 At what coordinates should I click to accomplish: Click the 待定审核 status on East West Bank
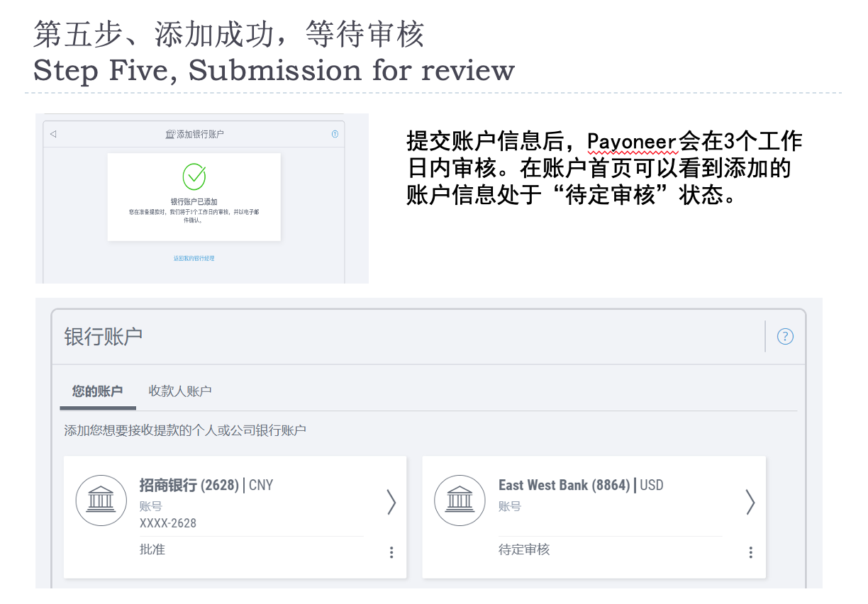tap(524, 549)
